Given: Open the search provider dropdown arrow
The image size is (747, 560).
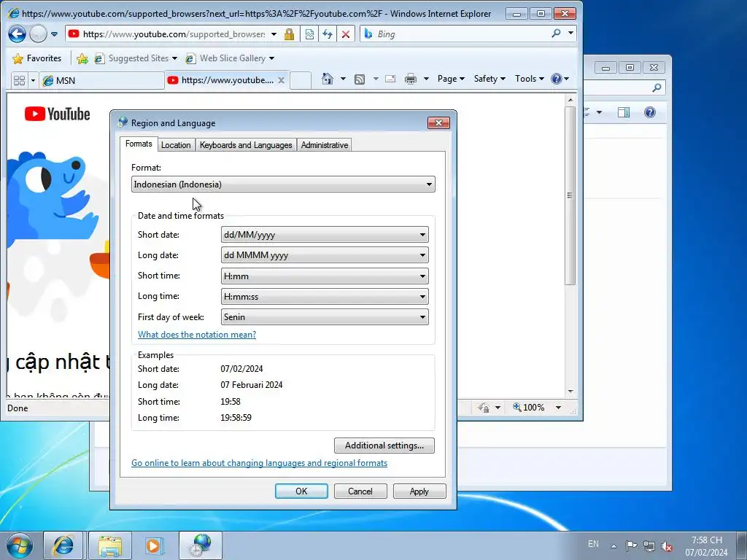Looking at the screenshot, I should [570, 34].
